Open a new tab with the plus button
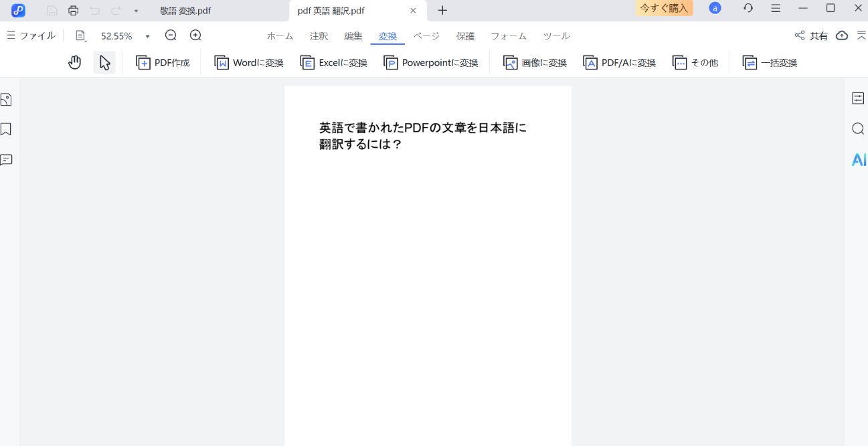Viewport: 868px width, 446px height. click(442, 11)
